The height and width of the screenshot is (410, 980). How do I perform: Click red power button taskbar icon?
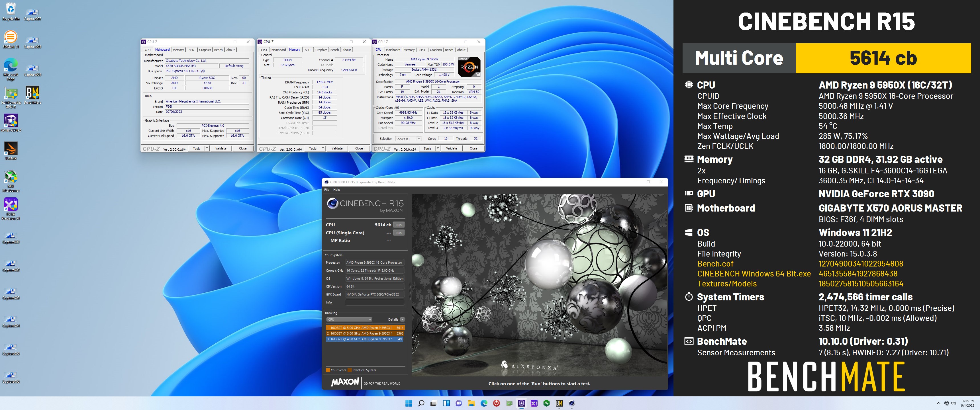point(497,403)
